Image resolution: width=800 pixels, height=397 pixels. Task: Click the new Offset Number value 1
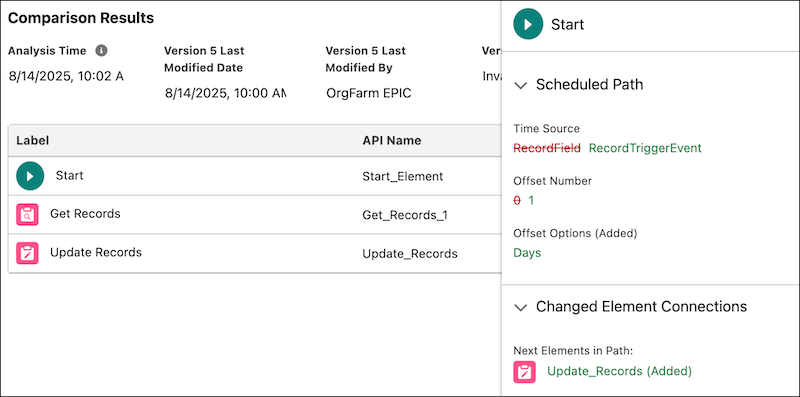[x=531, y=201]
